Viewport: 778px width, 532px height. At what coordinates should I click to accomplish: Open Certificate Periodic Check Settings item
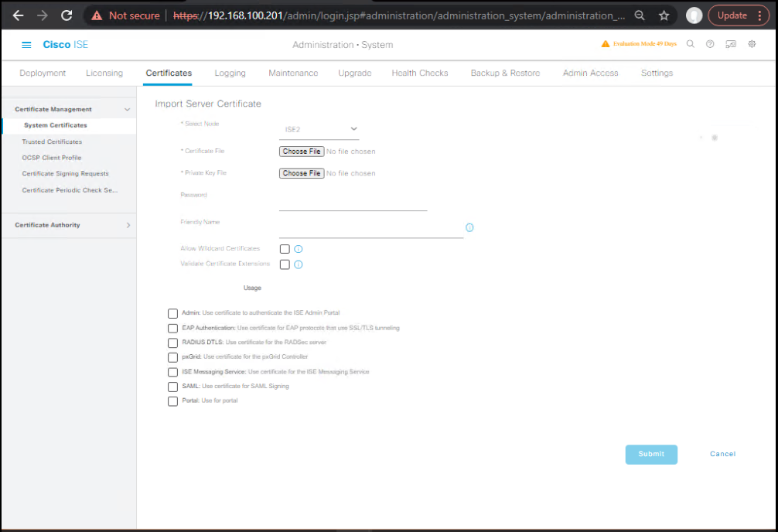[70, 190]
